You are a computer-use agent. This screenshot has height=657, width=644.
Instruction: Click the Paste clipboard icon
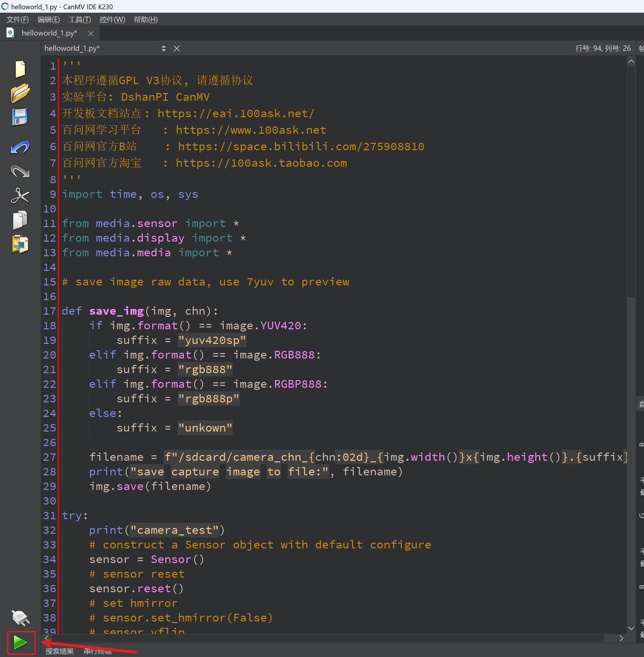coord(20,244)
